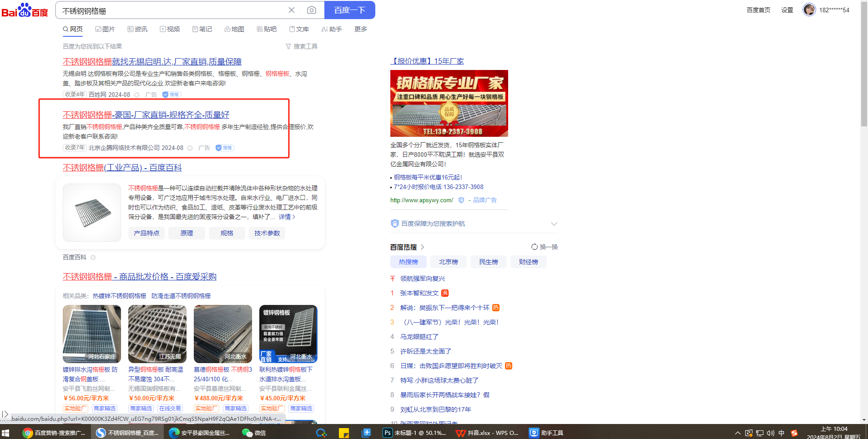
Task: Click the sync status tray icon with orange dot
Action: [748, 433]
